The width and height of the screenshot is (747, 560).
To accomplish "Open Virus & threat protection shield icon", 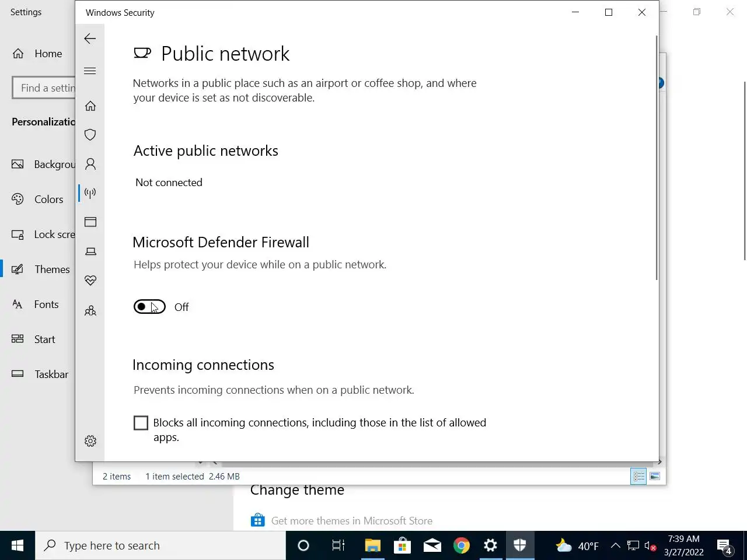I will (x=90, y=135).
